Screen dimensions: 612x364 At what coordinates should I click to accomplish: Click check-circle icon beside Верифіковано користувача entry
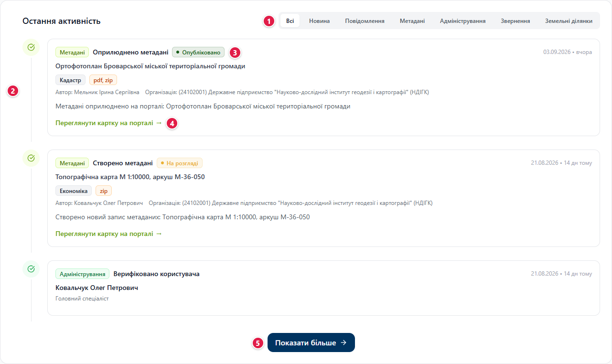[x=31, y=269]
